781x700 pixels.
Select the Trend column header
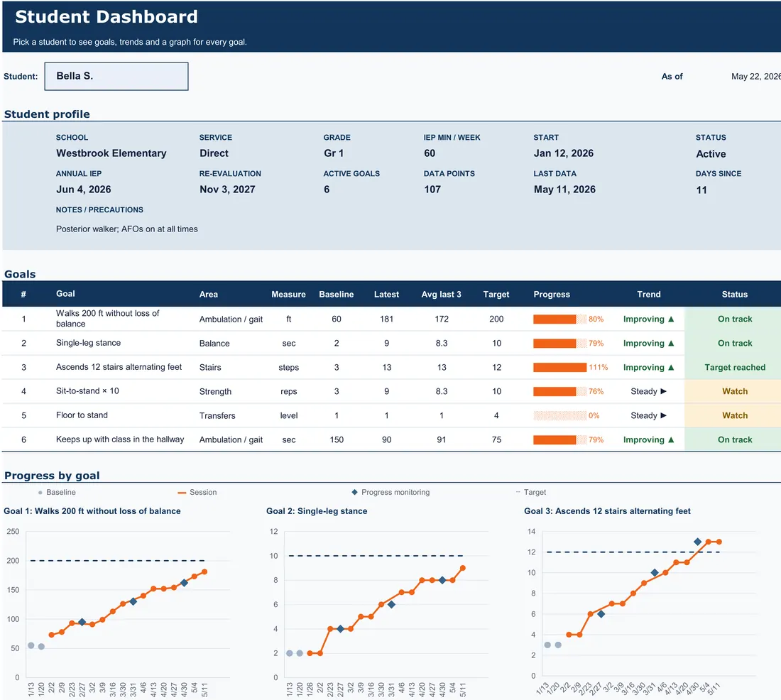(x=648, y=295)
